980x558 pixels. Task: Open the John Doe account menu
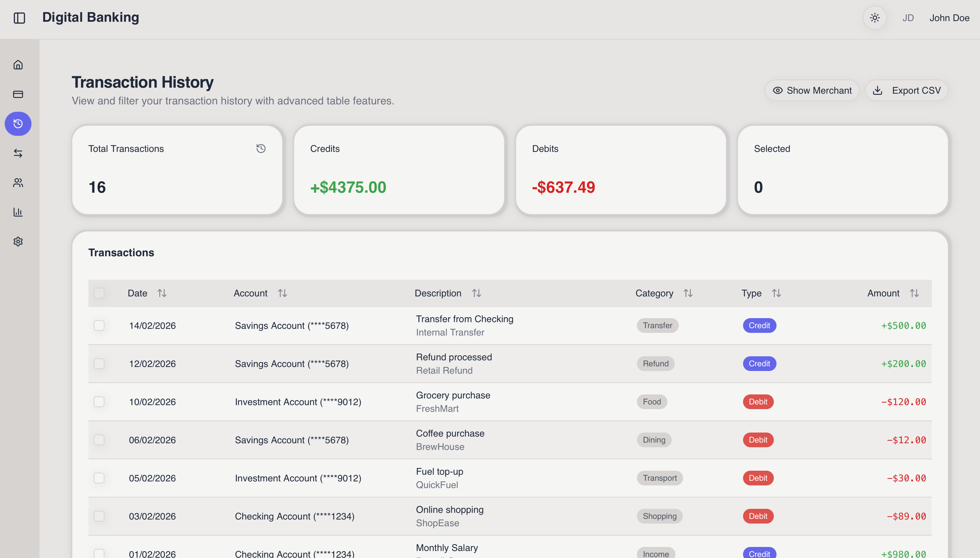pyautogui.click(x=949, y=18)
